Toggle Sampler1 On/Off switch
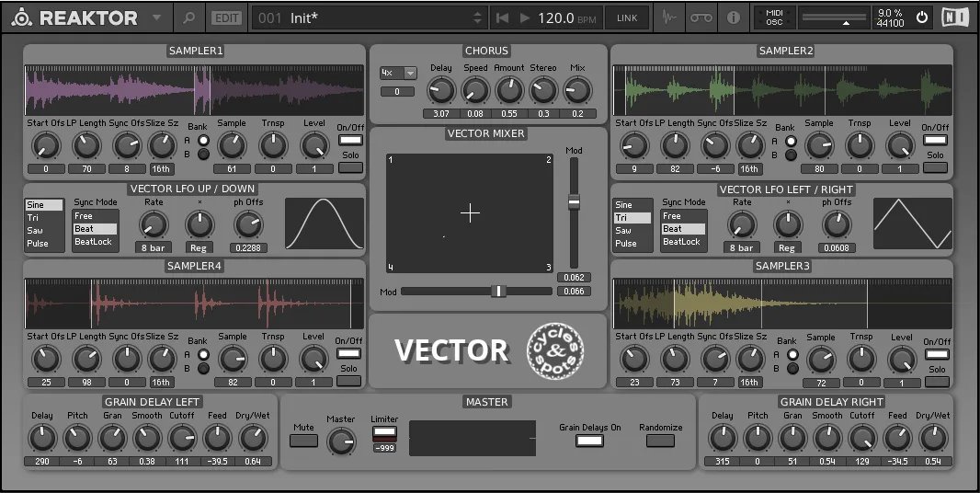Image resolution: width=980 pixels, height=493 pixels. tap(350, 141)
